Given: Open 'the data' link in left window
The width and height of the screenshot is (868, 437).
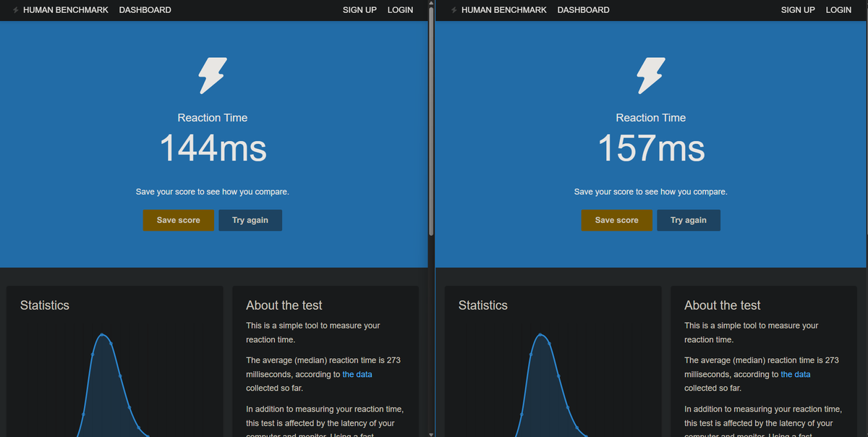Looking at the screenshot, I should (x=357, y=374).
